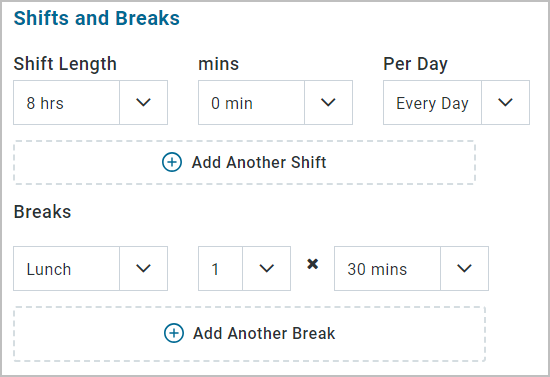Click the Shifts and Breaks heading
Viewport: 550px width, 377px height.
point(96,18)
